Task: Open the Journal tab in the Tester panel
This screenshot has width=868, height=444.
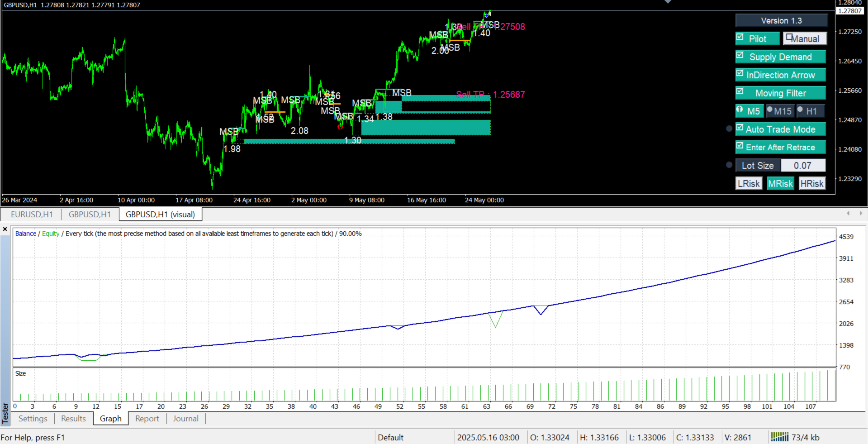Action: (x=185, y=419)
